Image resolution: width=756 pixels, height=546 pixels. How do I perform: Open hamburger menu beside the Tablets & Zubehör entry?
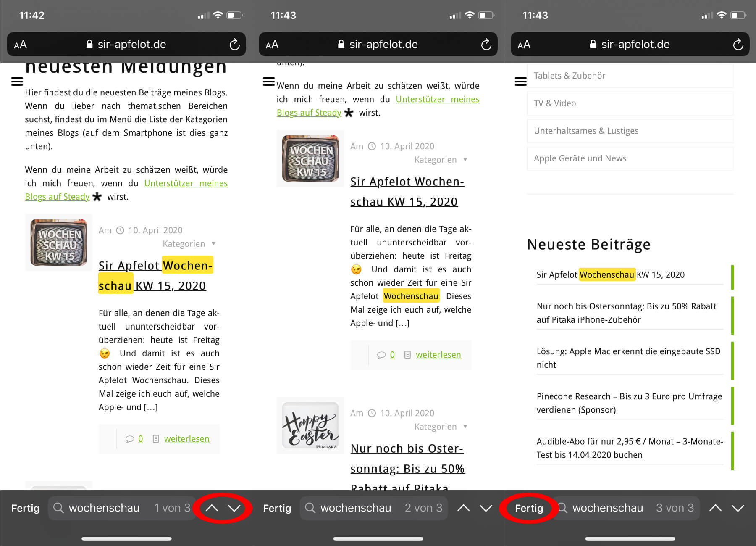(520, 82)
